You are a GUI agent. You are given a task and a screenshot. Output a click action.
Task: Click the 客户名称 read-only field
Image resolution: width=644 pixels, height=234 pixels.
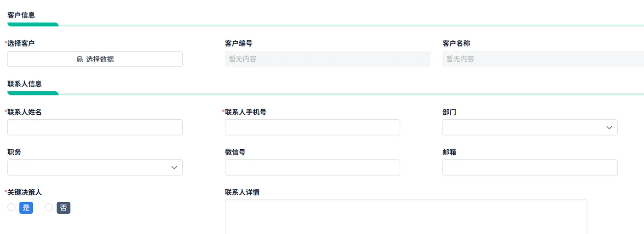[x=543, y=59]
